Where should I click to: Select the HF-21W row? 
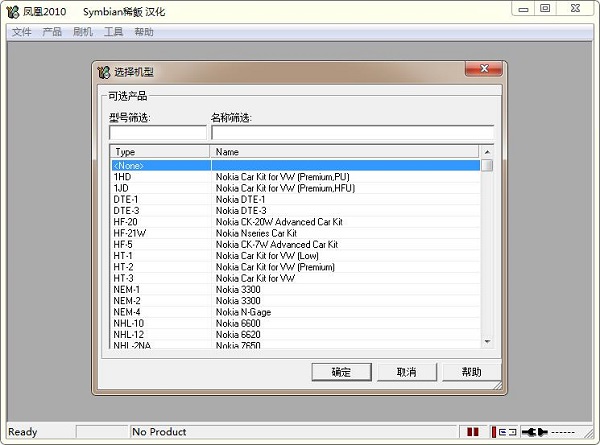pyautogui.click(x=295, y=233)
